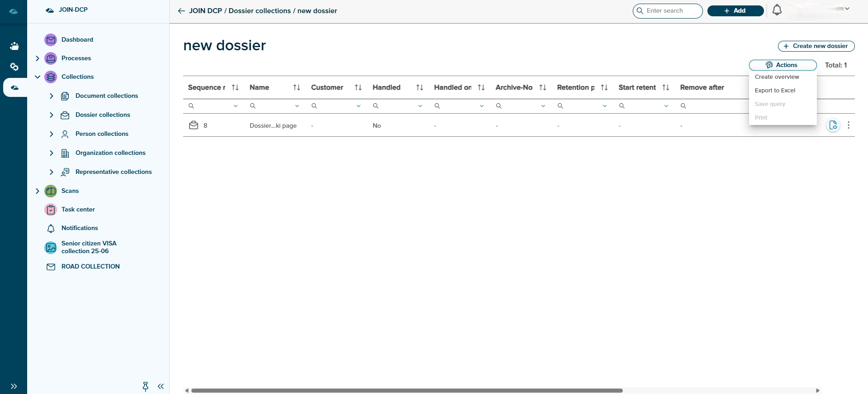This screenshot has width=868, height=394.
Task: Click the Task center pink icon
Action: coord(51,210)
